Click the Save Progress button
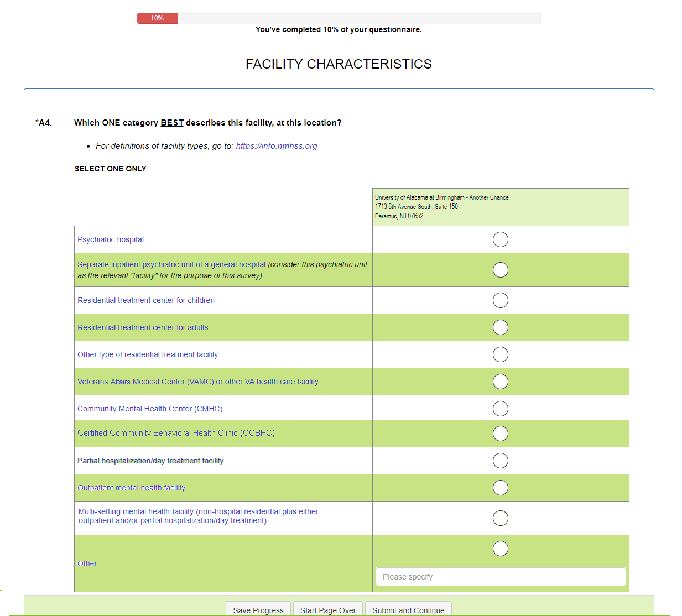This screenshot has height=616, width=682. [258, 610]
